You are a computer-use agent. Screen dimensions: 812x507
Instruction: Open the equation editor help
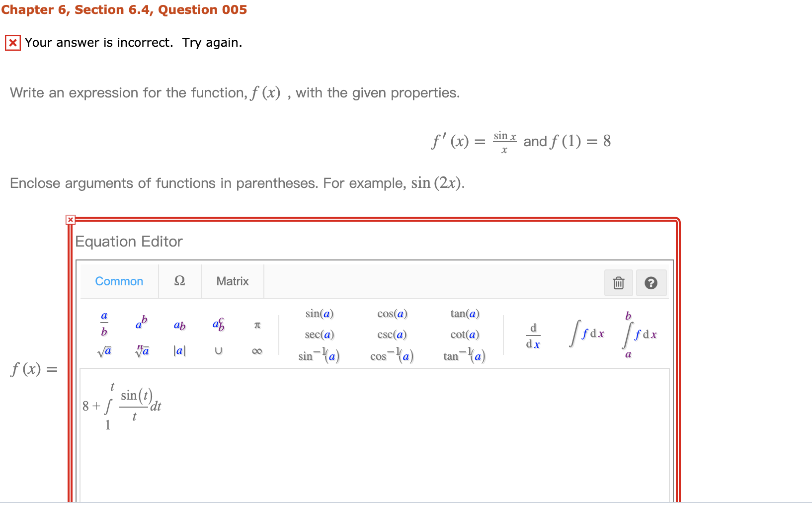coord(651,283)
